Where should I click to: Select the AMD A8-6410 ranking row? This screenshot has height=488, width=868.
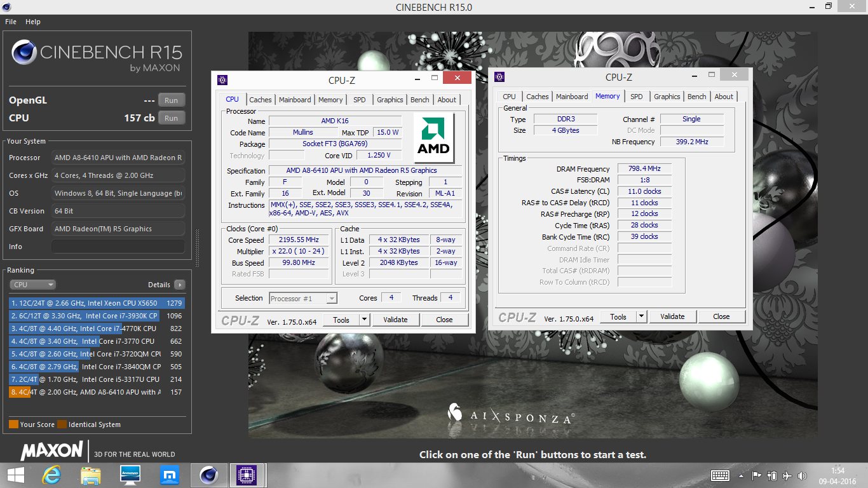pyautogui.click(x=97, y=392)
